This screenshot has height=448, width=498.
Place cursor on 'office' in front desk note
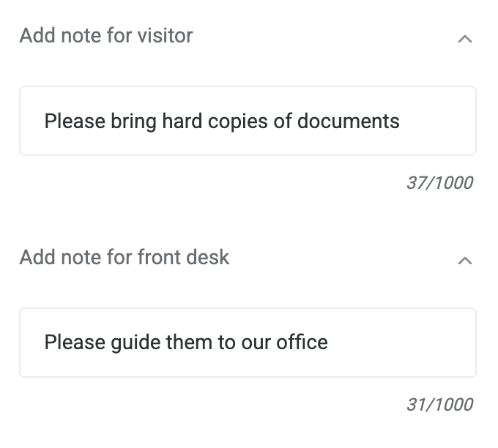coord(302,342)
